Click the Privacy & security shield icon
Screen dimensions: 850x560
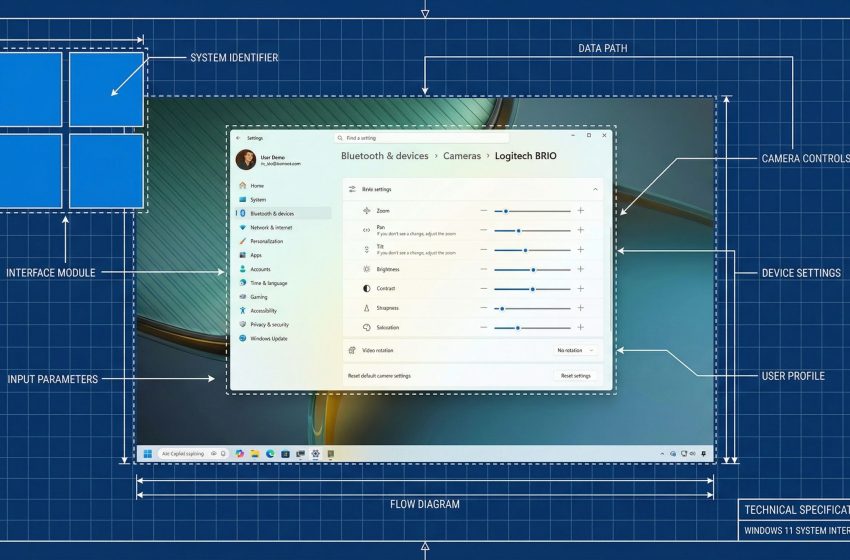tap(242, 324)
